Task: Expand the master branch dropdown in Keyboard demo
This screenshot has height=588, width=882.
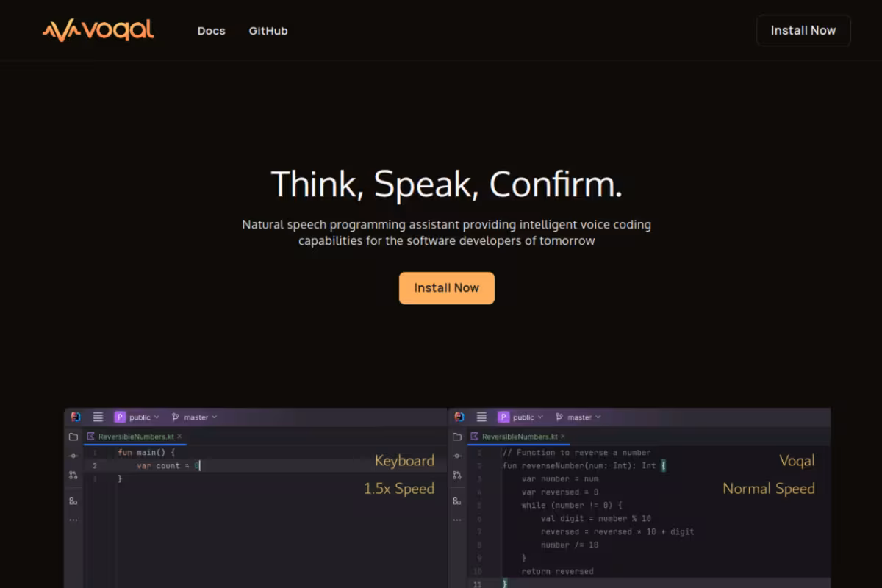Action: coord(201,417)
